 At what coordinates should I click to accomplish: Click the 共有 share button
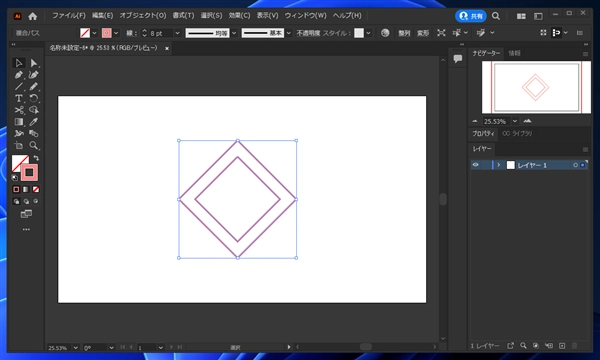point(471,16)
